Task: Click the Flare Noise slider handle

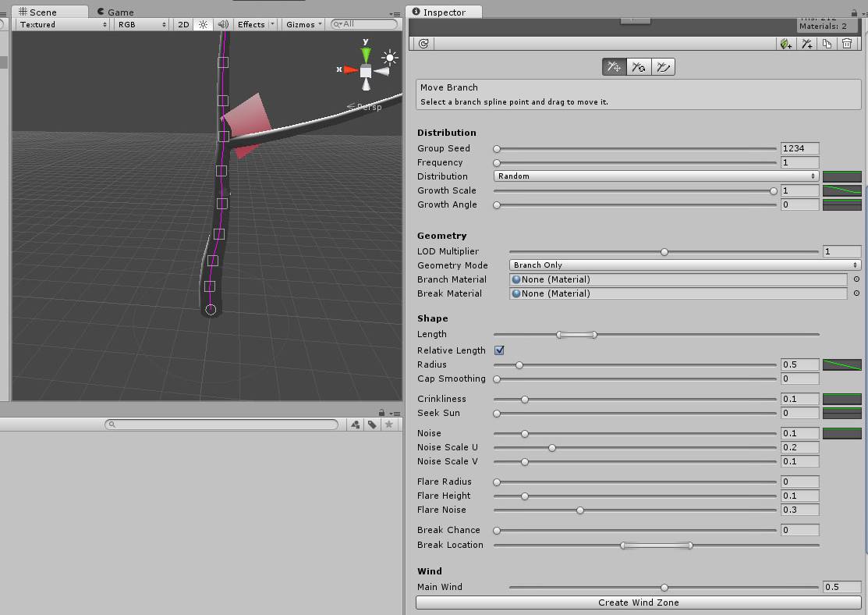Action: pyautogui.click(x=579, y=510)
